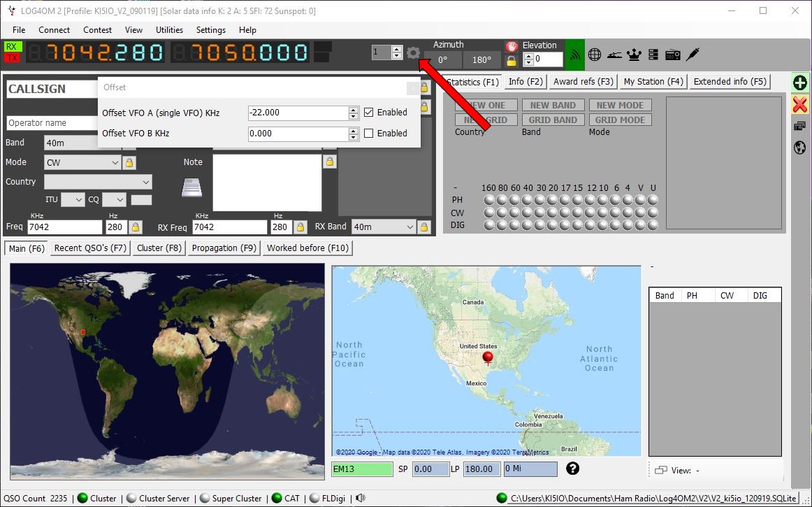Click the cards icon in right sidebar
812x507 pixels.
pos(799,126)
